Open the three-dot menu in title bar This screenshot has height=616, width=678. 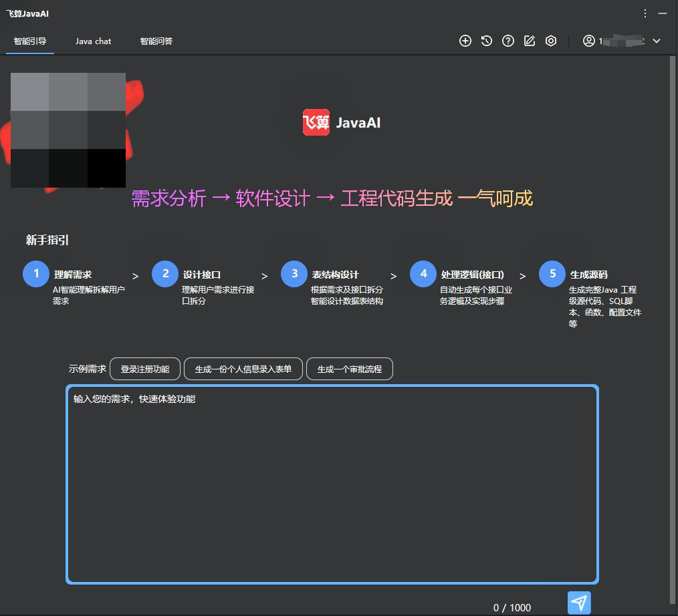point(645,13)
